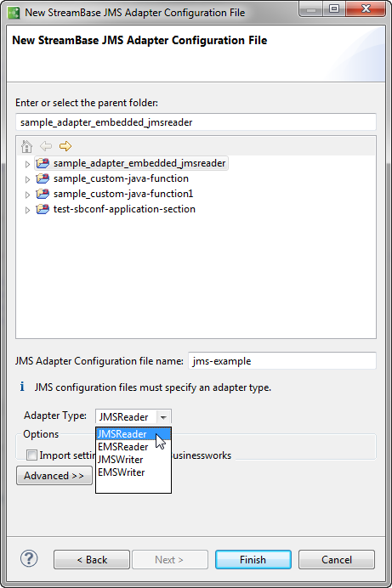Click the Forward yellow arrow icon
392x588 pixels.
65,146
